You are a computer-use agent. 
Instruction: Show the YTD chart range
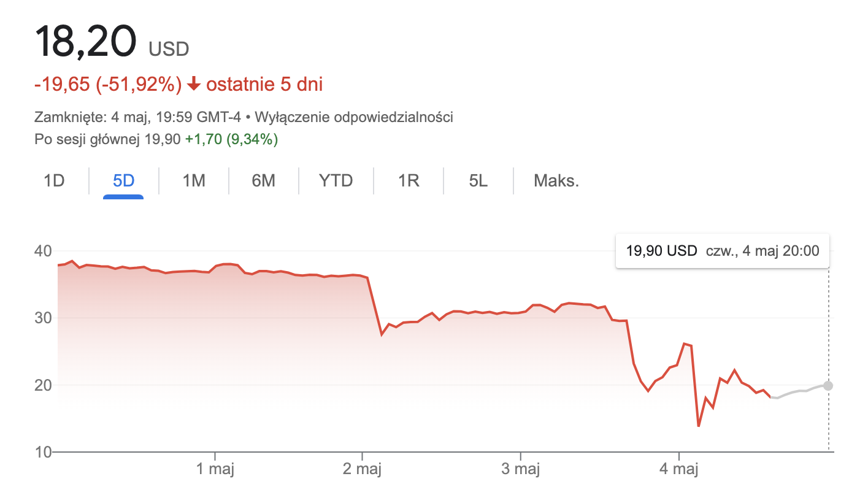336,181
